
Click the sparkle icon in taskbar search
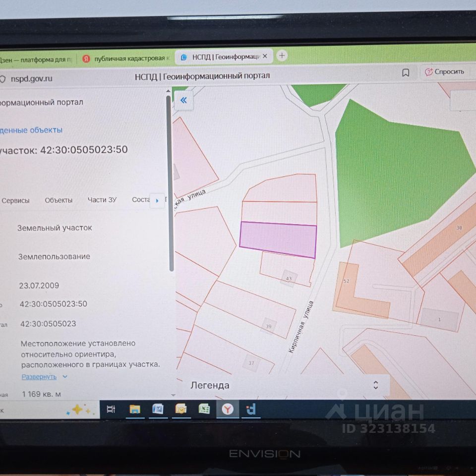click(x=79, y=410)
